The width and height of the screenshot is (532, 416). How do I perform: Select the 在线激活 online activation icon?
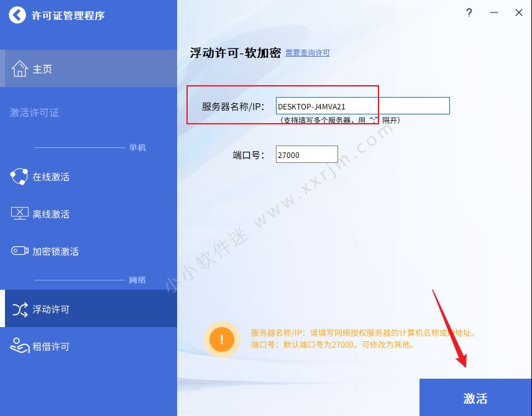[x=19, y=177]
